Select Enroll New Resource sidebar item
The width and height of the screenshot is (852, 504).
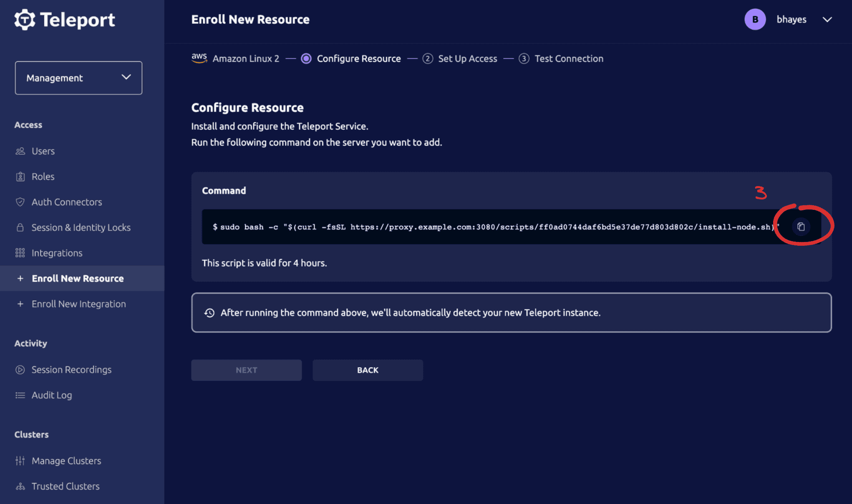82,278
